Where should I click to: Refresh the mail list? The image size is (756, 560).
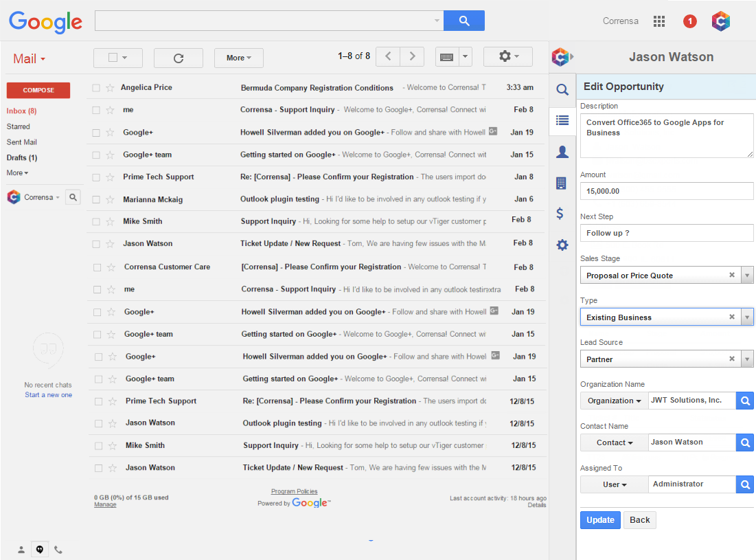179,58
